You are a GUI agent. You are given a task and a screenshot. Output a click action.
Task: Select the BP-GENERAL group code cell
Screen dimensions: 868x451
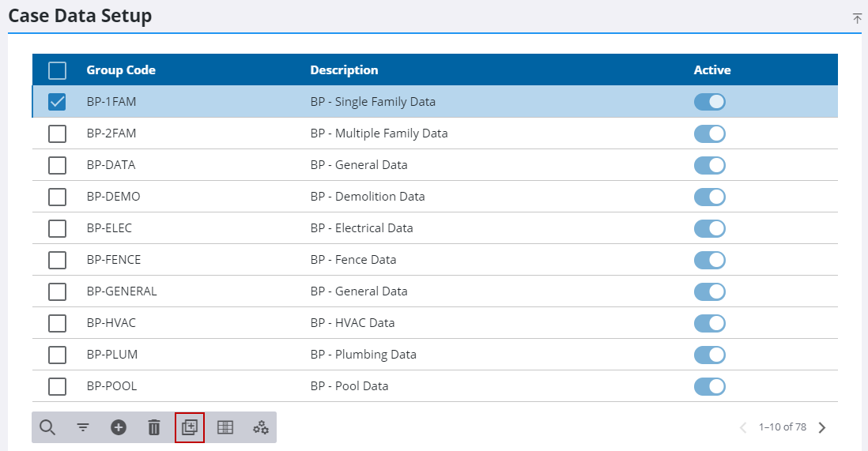(x=122, y=291)
